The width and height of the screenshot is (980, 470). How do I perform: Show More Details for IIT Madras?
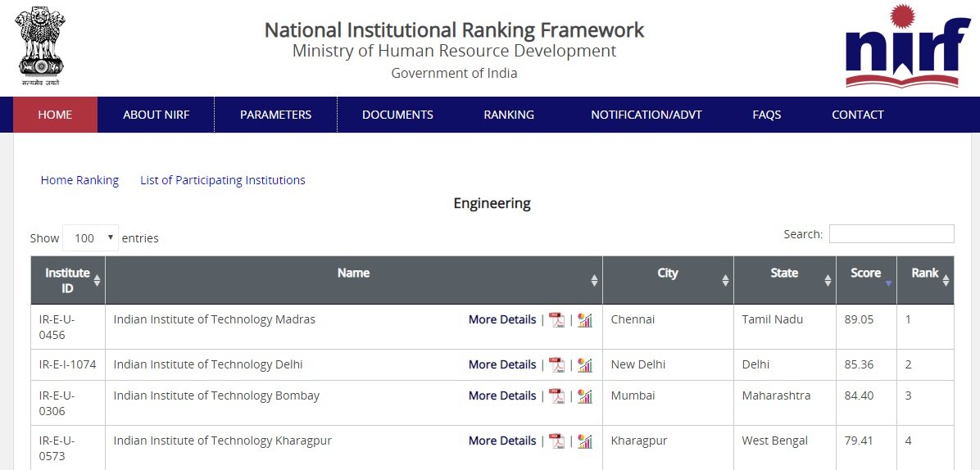[502, 319]
